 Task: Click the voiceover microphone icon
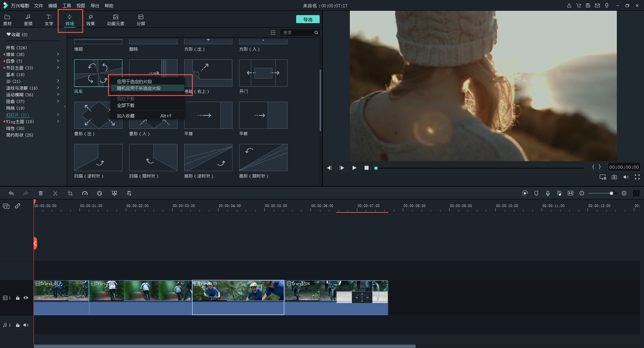[548, 193]
